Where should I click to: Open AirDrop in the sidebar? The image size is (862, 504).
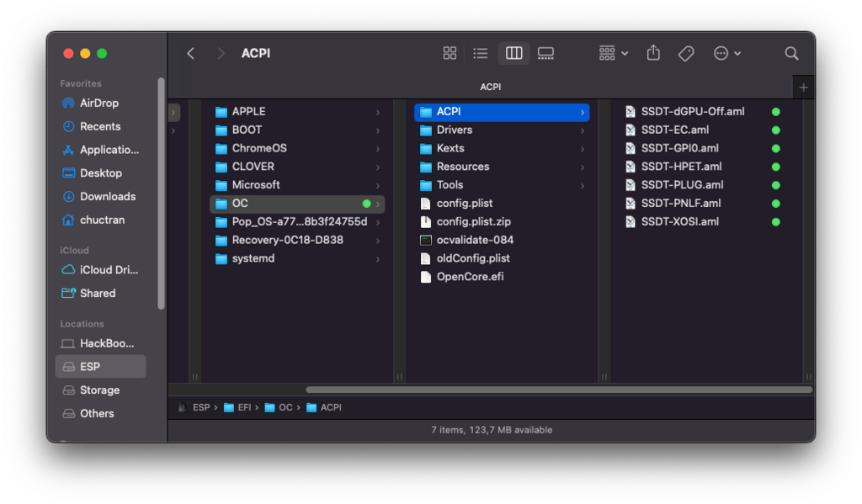point(98,103)
